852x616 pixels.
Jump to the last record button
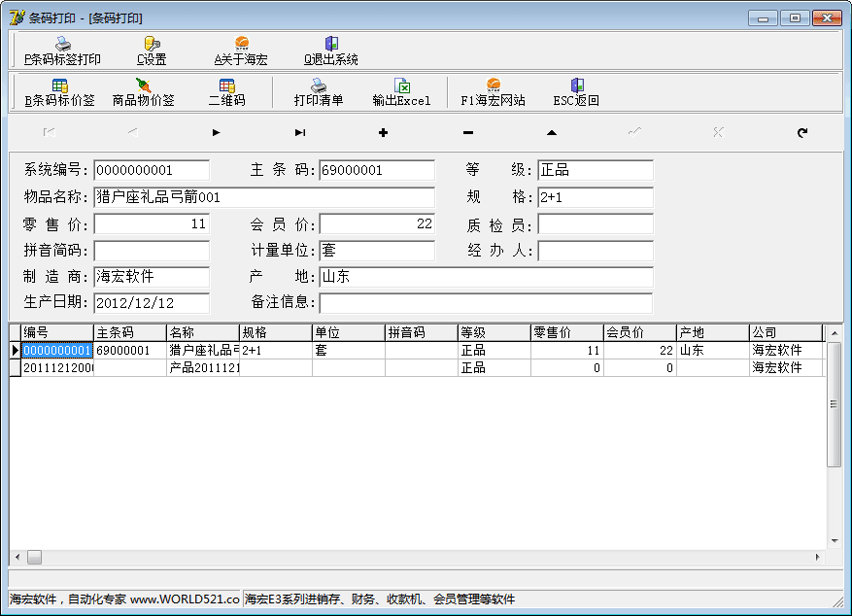(300, 132)
